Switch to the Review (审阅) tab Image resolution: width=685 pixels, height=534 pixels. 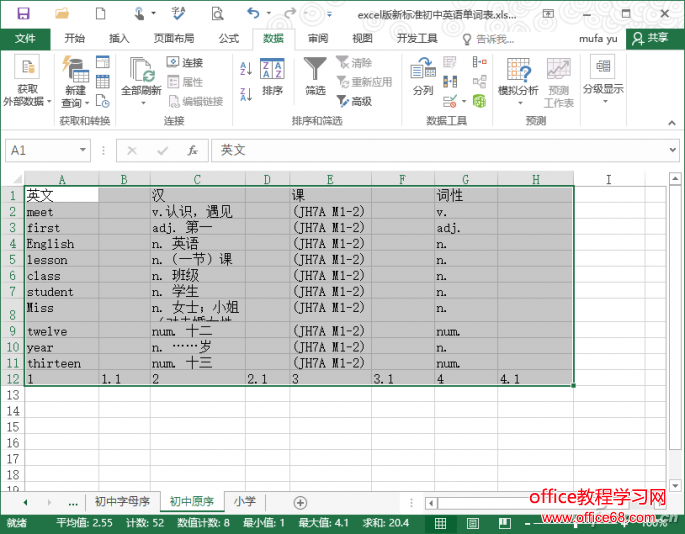pyautogui.click(x=318, y=38)
